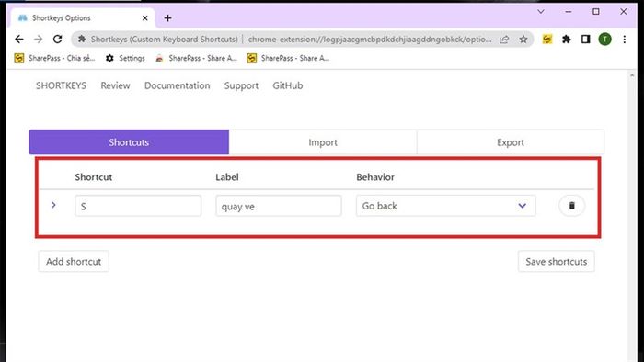Click the Add shortcut button
Viewport: 644px width, 362px height.
tap(74, 262)
